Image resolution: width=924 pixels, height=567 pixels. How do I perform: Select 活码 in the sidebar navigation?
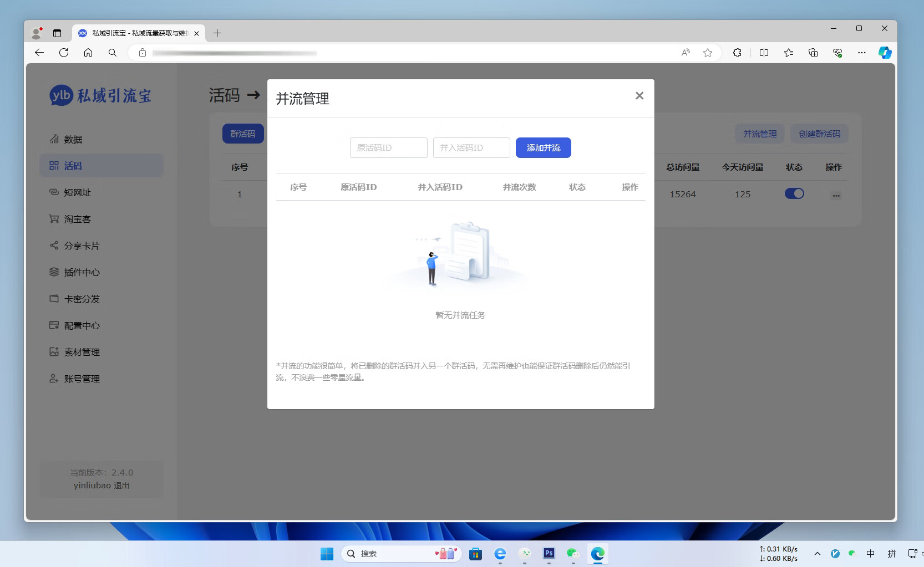coord(72,165)
